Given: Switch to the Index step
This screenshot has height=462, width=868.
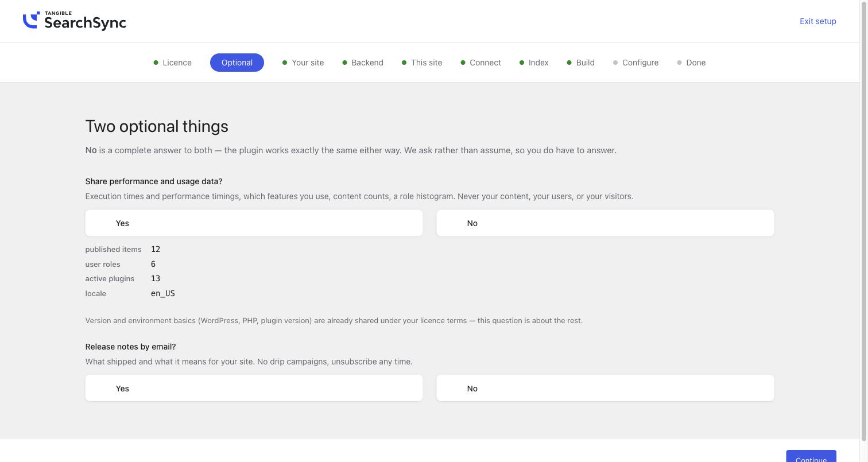Looking at the screenshot, I should [x=534, y=63].
